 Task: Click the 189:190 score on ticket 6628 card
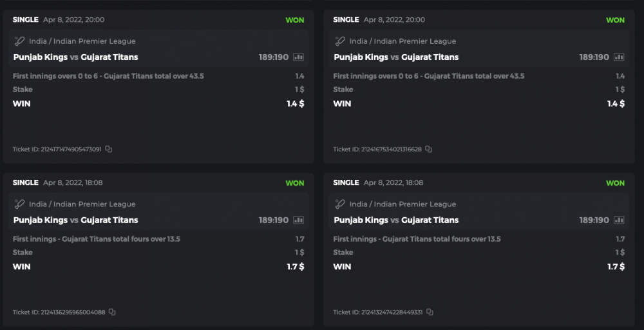coord(594,57)
